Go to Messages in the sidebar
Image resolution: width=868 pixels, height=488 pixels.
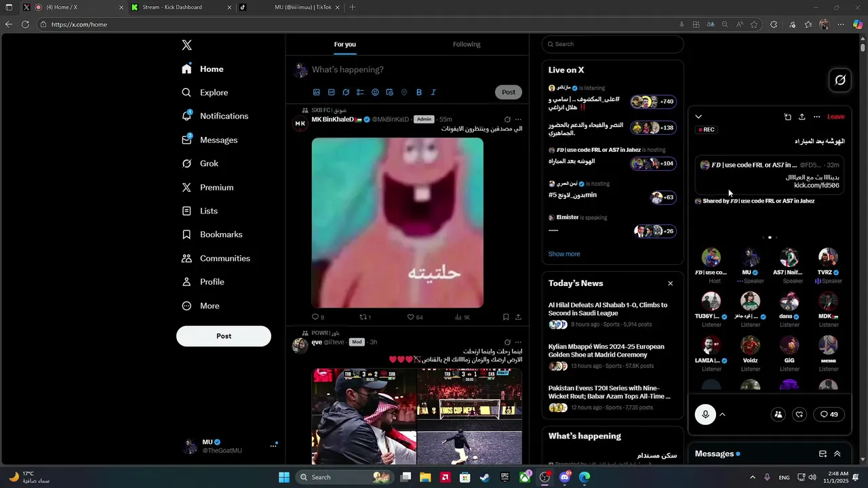pyautogui.click(x=210, y=140)
